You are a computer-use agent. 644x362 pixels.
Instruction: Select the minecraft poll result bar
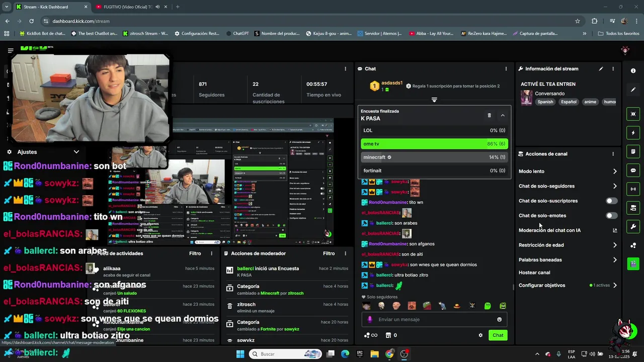coord(434,157)
